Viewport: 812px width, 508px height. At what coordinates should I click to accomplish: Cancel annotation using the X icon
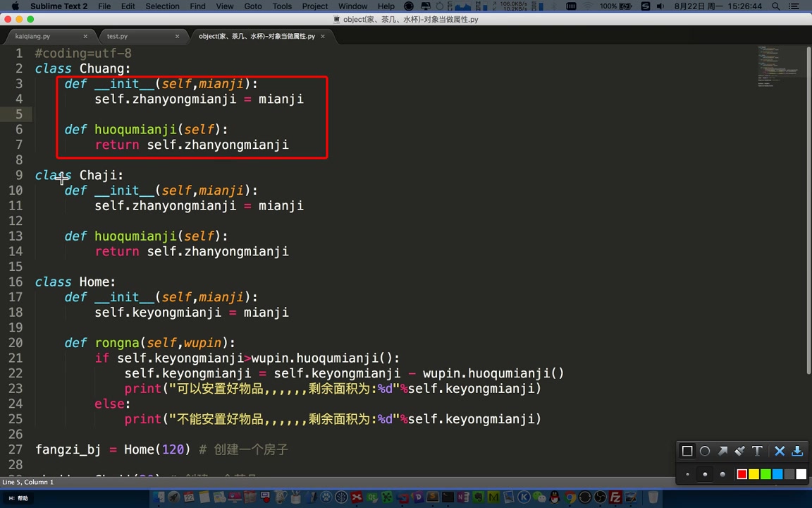(x=779, y=451)
